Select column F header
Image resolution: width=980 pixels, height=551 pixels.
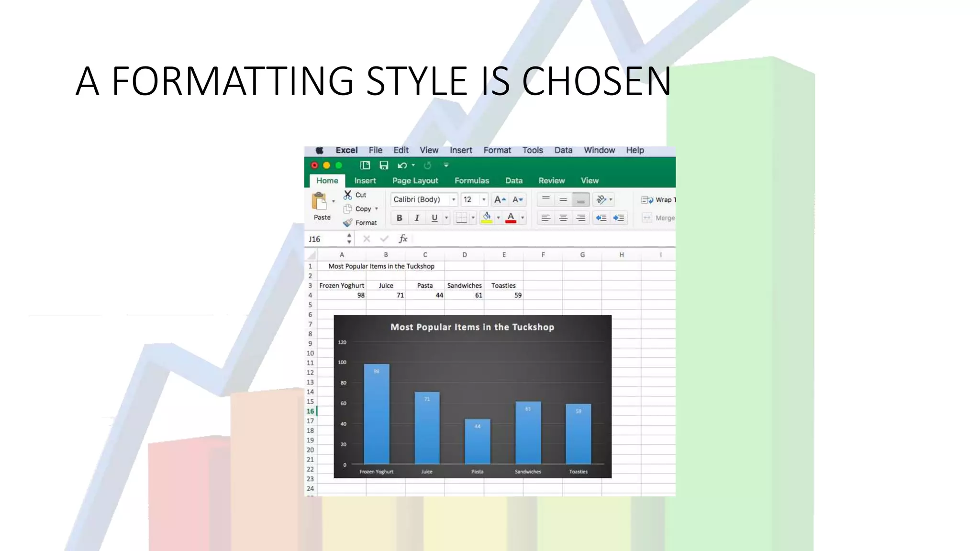[x=543, y=255]
